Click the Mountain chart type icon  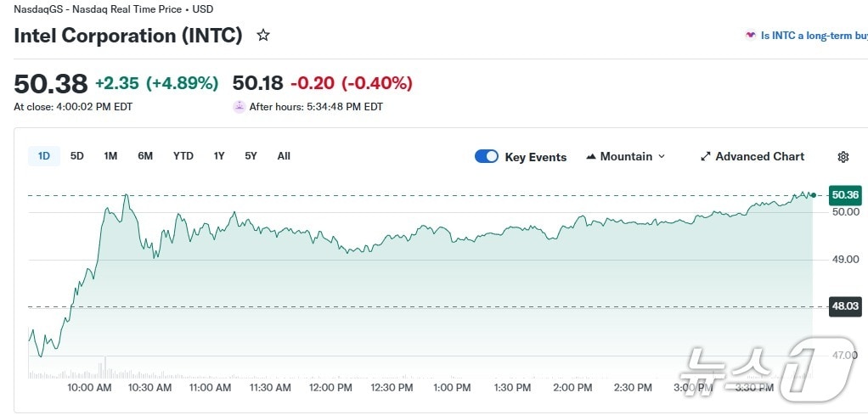pyautogui.click(x=591, y=157)
